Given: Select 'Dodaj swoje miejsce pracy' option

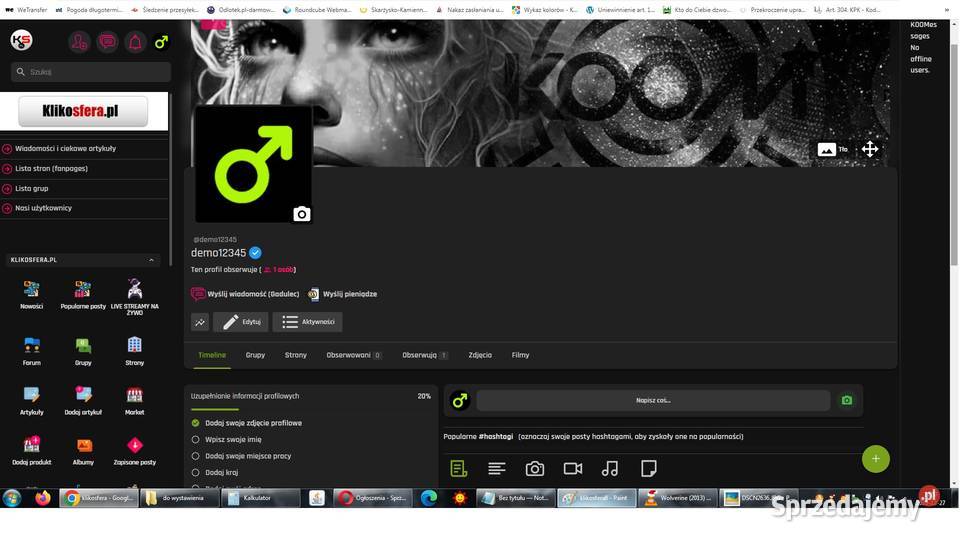Looking at the screenshot, I should (x=196, y=456).
